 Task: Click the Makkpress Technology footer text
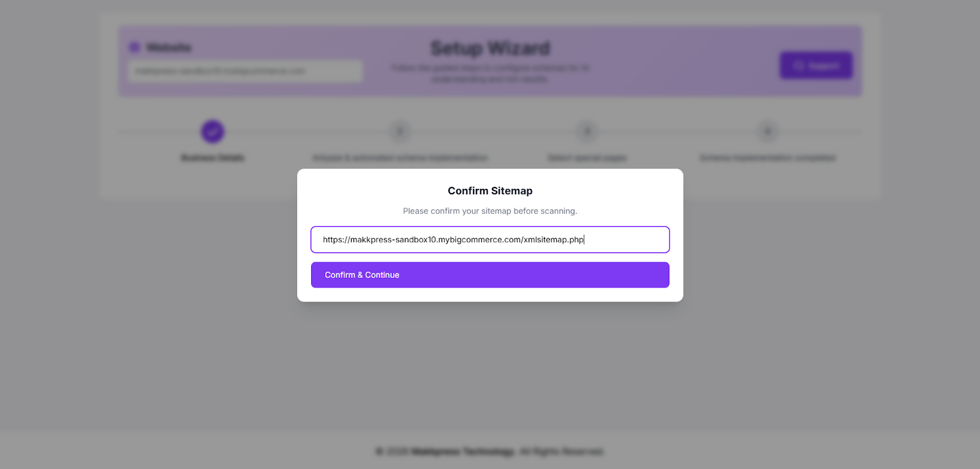(x=463, y=452)
